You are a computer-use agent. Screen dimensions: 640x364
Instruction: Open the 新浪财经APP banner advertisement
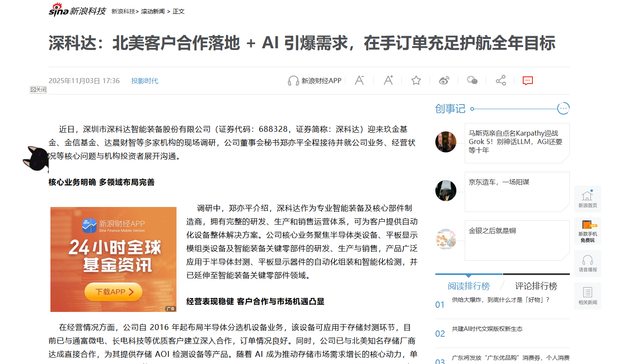113,259
